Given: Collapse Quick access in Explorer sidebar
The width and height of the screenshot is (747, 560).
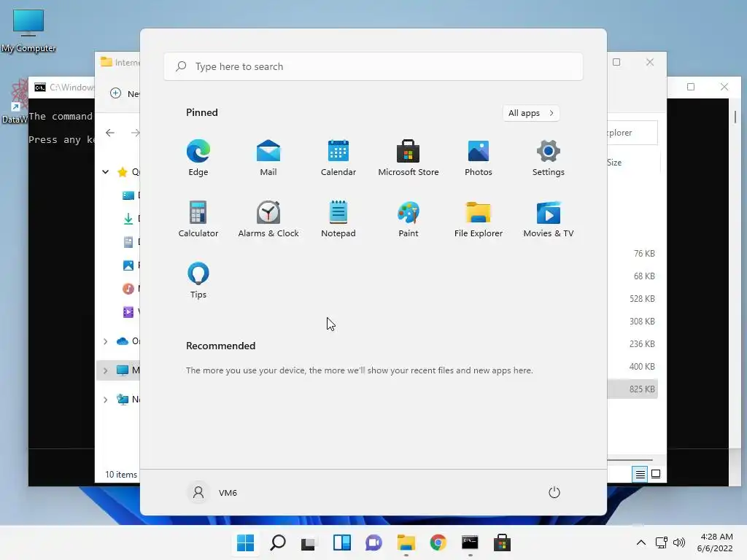Looking at the screenshot, I should click(x=105, y=172).
